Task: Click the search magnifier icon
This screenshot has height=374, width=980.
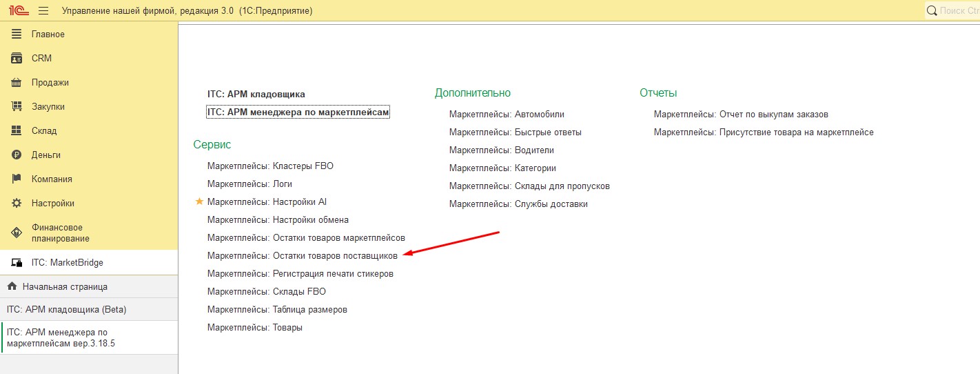Action: coord(932,10)
